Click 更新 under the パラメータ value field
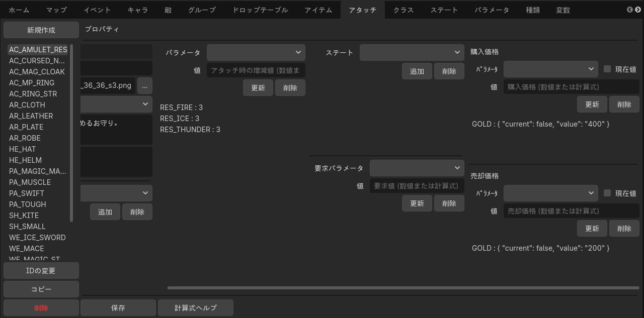Image resolution: width=644 pixels, height=318 pixels. tap(258, 88)
